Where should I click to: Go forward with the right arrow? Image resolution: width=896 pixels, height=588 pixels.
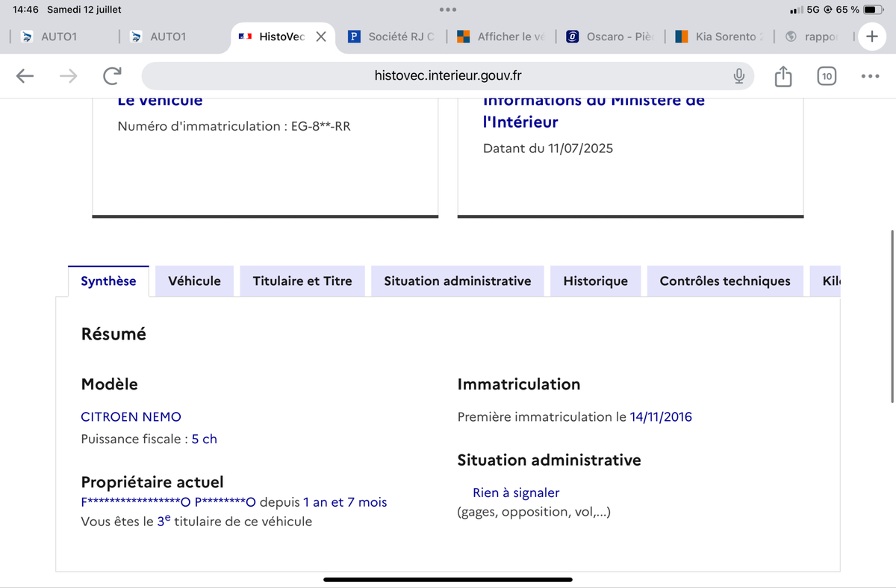tap(68, 75)
